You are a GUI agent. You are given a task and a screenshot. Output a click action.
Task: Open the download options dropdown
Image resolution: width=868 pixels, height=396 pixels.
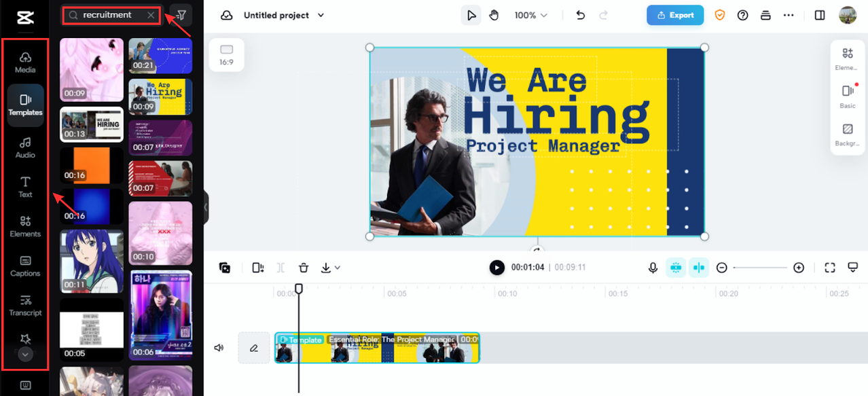coord(331,268)
